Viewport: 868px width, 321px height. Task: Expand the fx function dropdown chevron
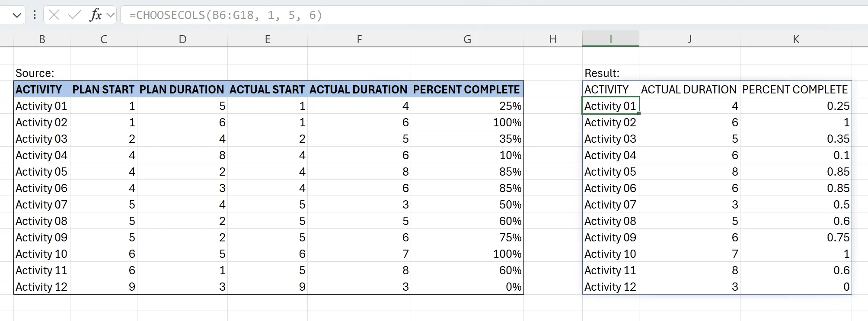(x=111, y=16)
